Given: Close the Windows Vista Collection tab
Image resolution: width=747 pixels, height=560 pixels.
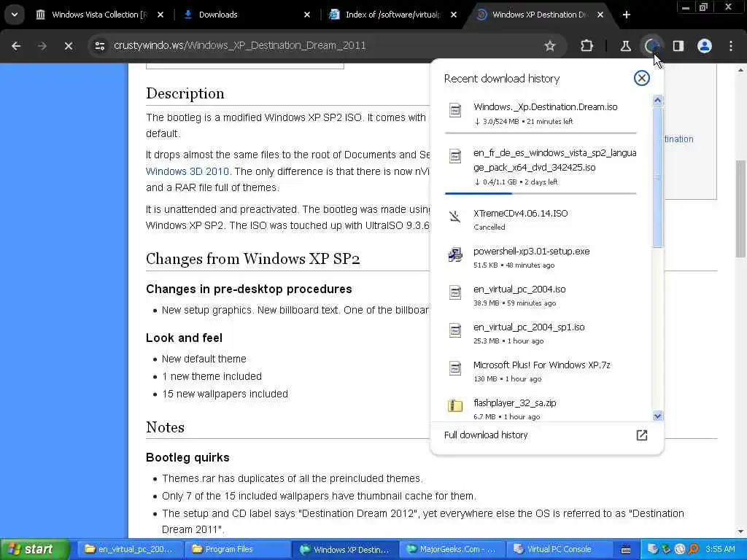Looking at the screenshot, I should pyautogui.click(x=160, y=15).
